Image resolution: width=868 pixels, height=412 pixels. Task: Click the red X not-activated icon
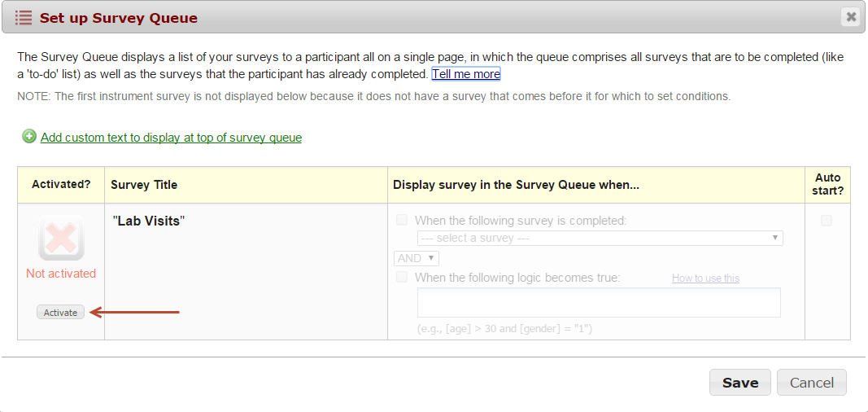61,238
